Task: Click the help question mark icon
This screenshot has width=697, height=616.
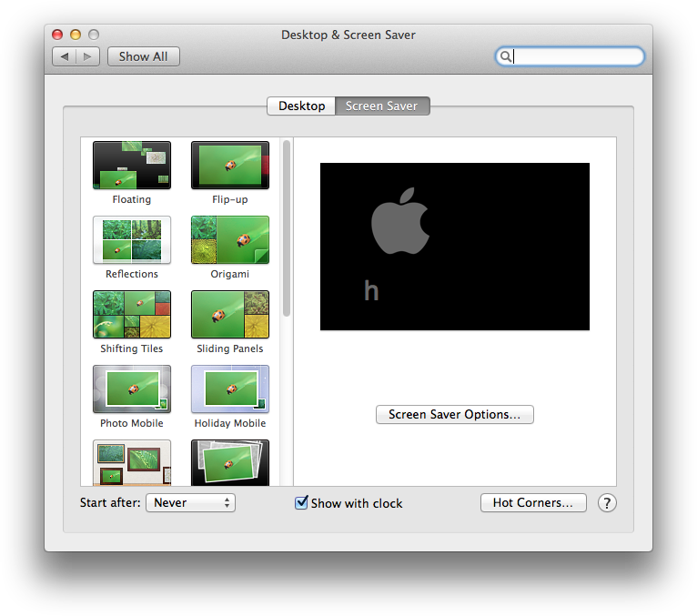Action: click(607, 503)
